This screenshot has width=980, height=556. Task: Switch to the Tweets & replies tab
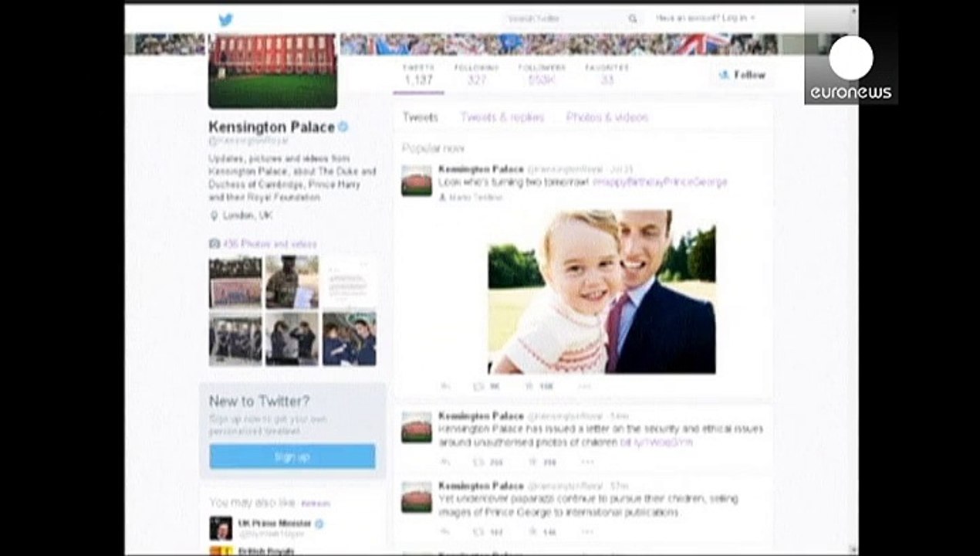point(502,117)
